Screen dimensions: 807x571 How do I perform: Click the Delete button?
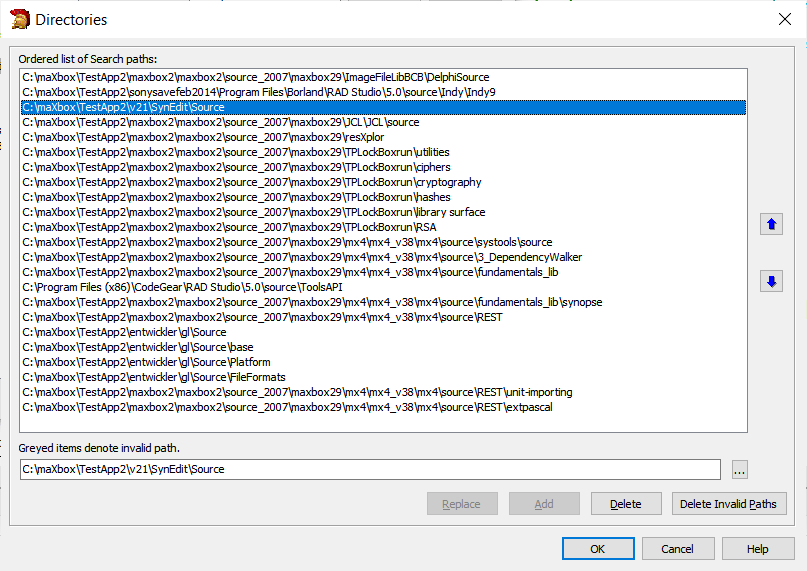click(626, 504)
